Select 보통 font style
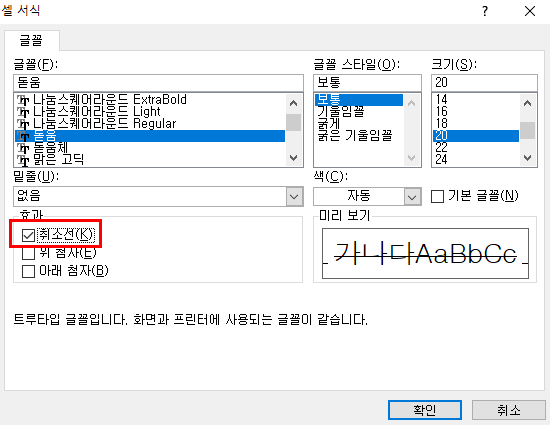 [358, 100]
